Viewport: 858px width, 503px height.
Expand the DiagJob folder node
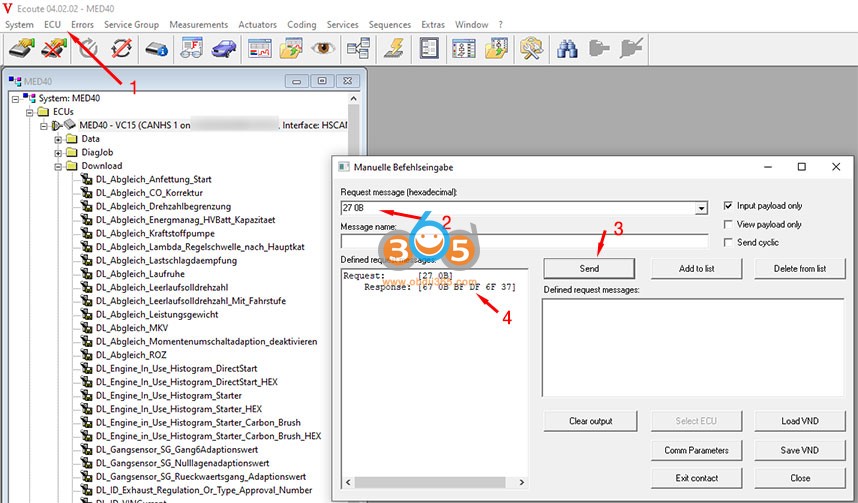[58, 153]
